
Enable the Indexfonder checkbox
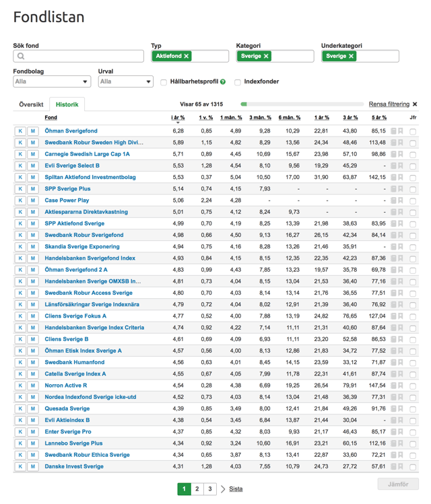[x=238, y=82]
